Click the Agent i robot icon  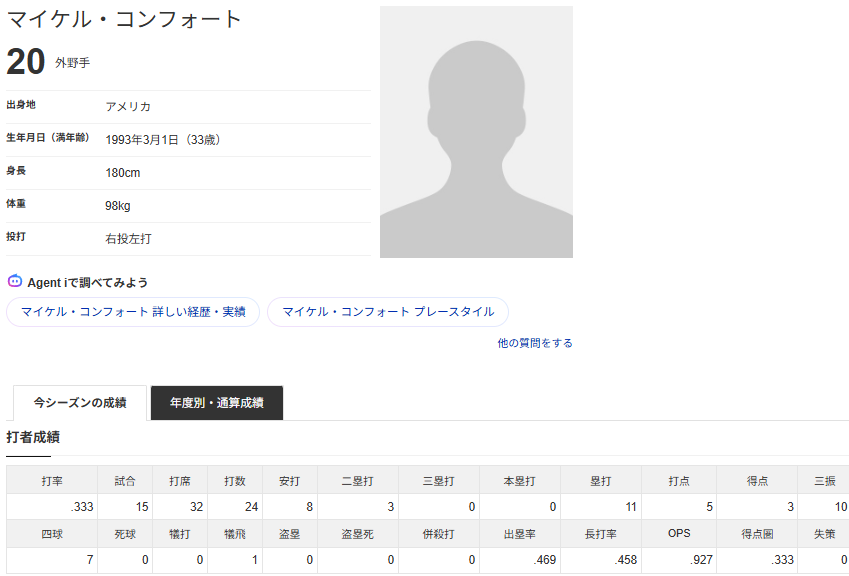(x=15, y=282)
